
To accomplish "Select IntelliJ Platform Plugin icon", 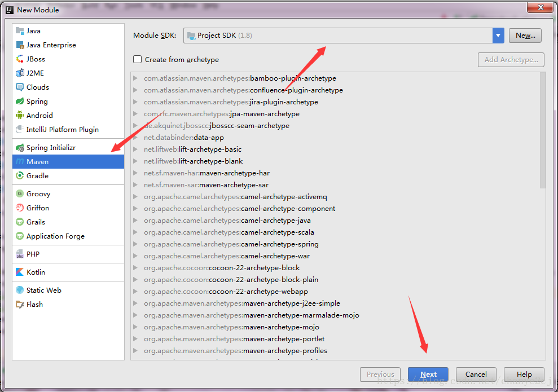I will pos(20,130).
